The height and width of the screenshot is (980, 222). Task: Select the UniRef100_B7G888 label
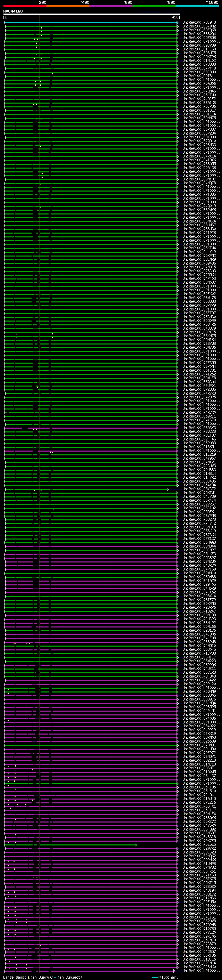(199, 64)
